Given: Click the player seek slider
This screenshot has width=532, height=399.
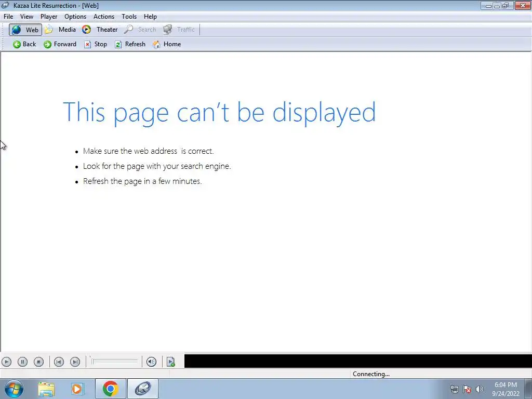Looking at the screenshot, I should pyautogui.click(x=114, y=362).
